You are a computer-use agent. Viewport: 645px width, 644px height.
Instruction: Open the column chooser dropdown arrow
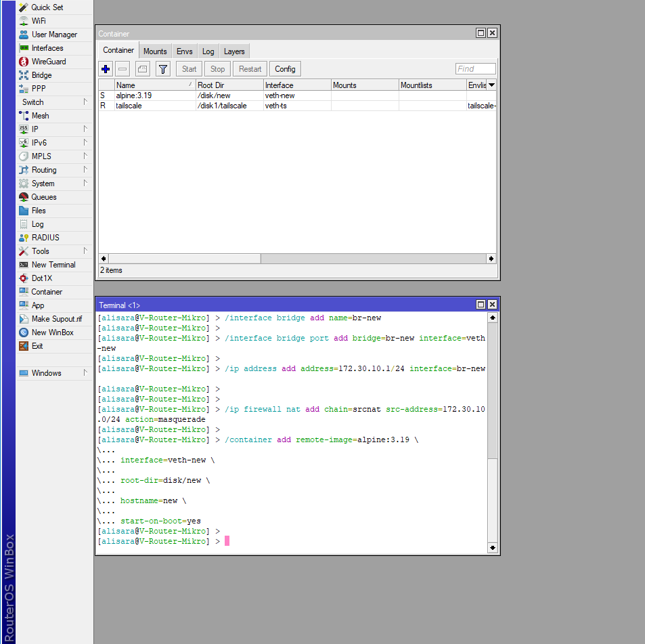click(x=491, y=85)
